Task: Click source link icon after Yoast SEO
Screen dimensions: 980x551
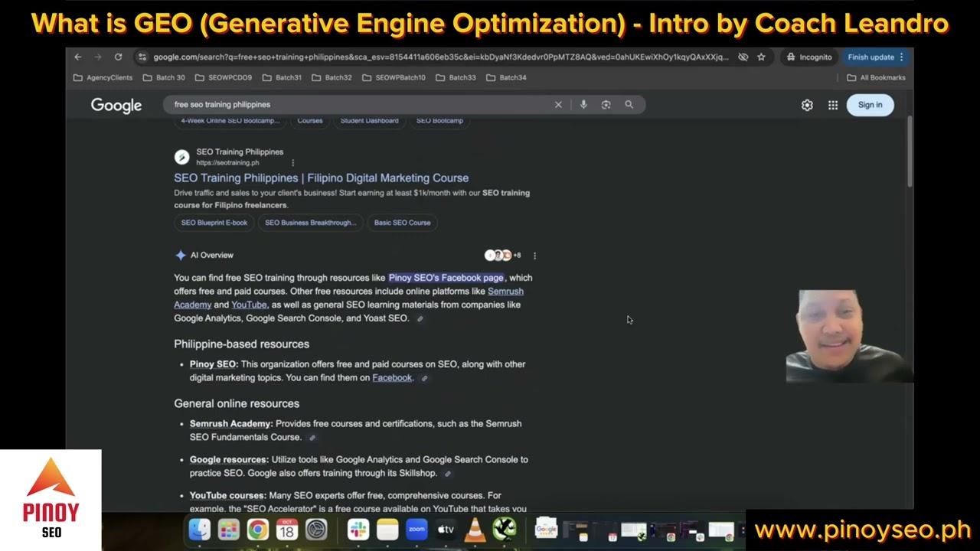Action: (x=420, y=318)
